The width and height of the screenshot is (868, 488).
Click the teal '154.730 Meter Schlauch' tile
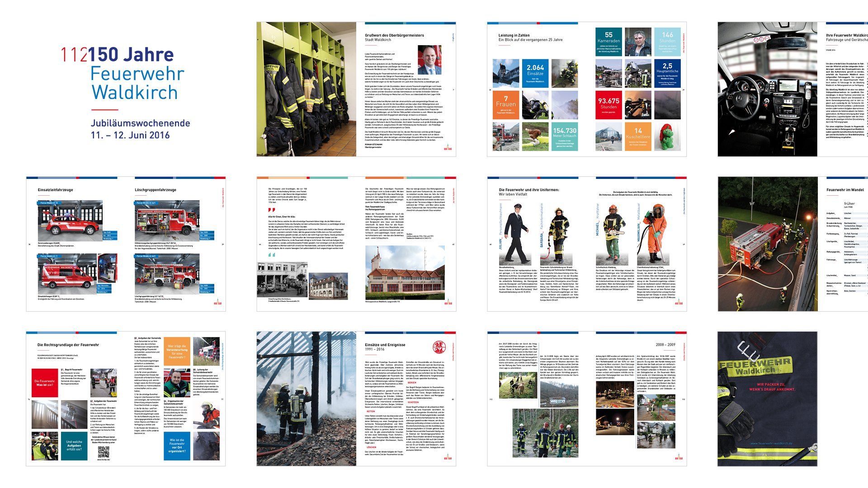pos(565,136)
